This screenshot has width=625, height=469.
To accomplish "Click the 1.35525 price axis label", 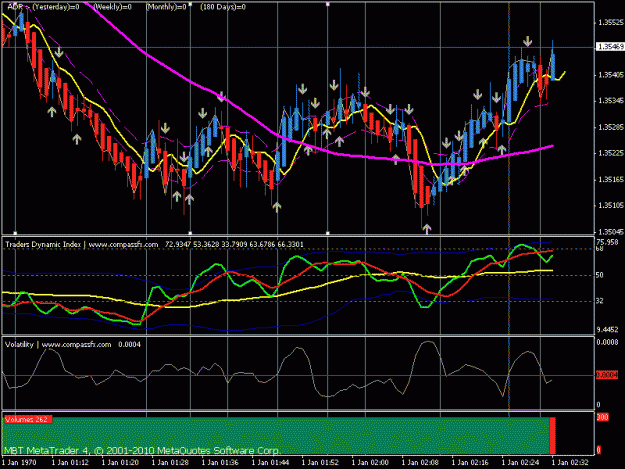I will pos(611,23).
